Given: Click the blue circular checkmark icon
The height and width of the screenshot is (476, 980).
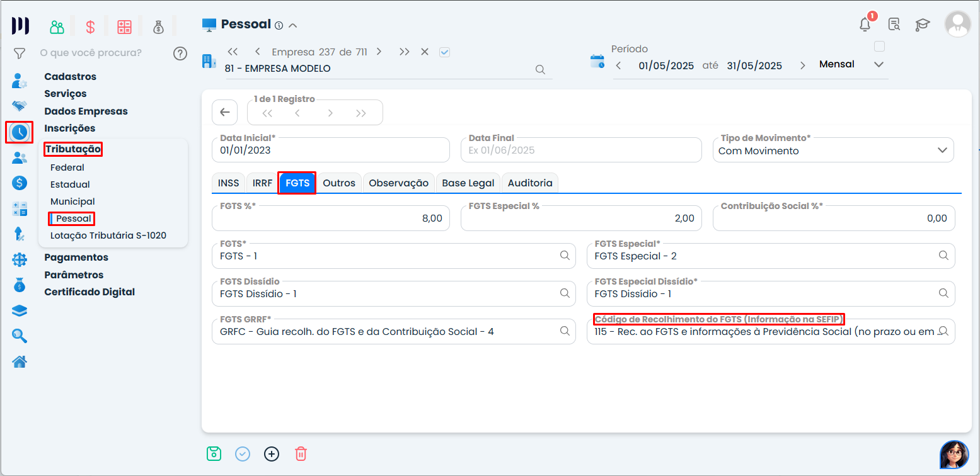Looking at the screenshot, I should pyautogui.click(x=243, y=453).
